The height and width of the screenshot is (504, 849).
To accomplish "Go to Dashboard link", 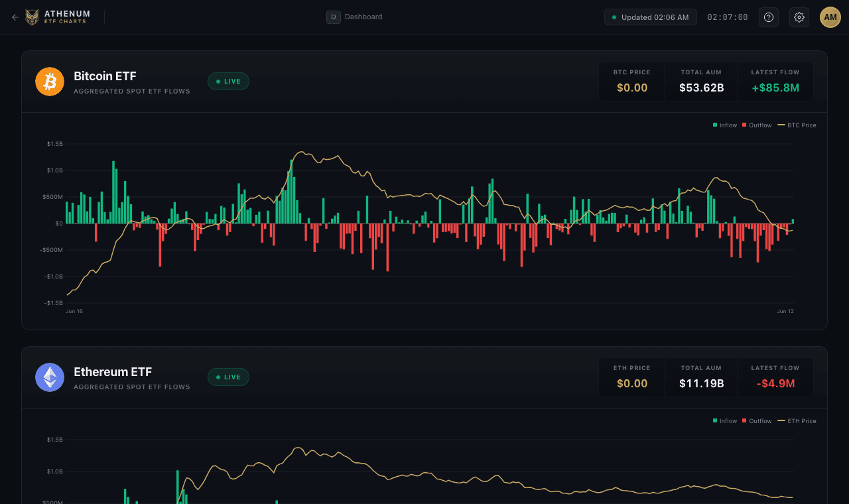I will (363, 17).
